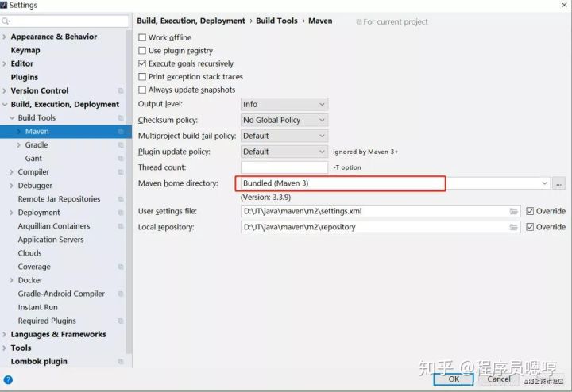The image size is (572, 392).
Task: Open Output level dropdown
Action: tap(284, 104)
